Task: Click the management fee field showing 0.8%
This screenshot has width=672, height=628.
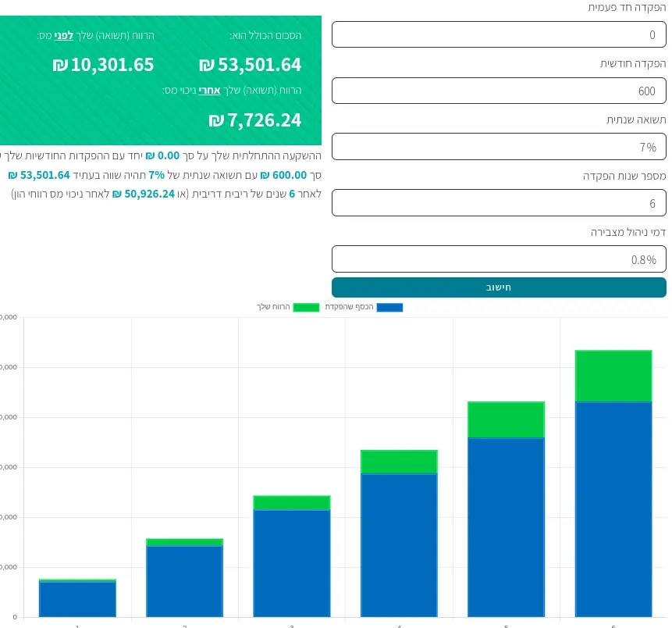Action: click(499, 259)
